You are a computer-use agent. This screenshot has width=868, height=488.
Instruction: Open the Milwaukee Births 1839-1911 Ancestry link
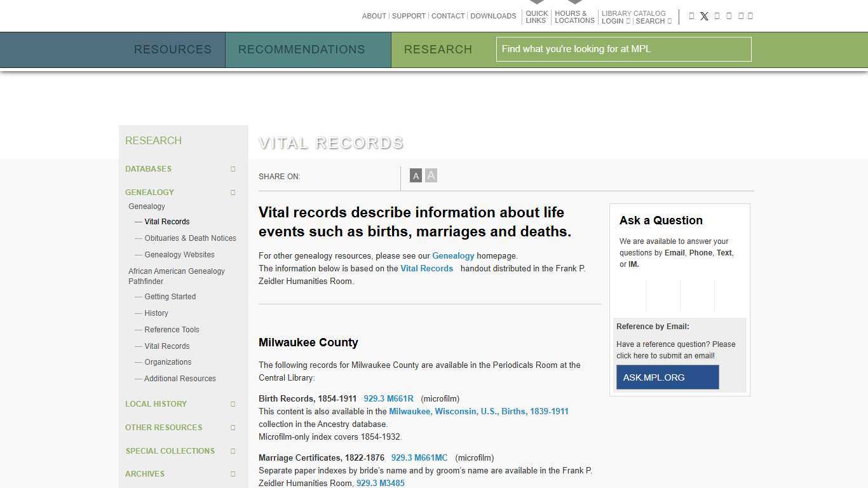pyautogui.click(x=478, y=412)
